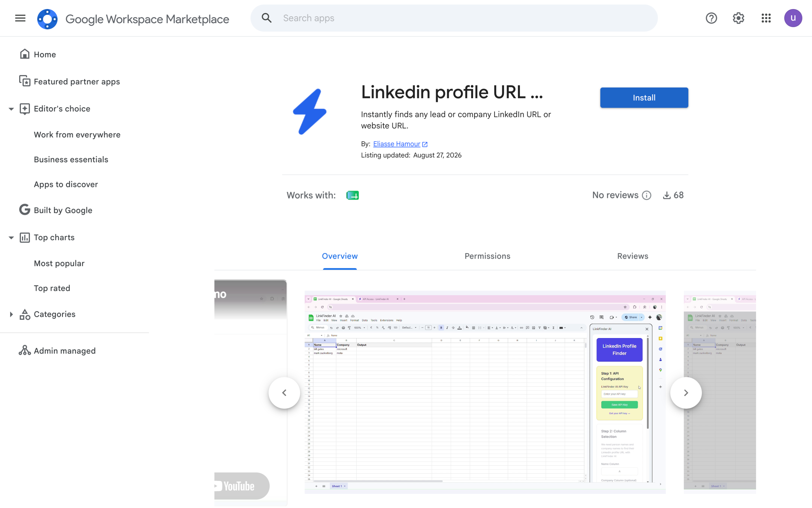Click the Listing updated date text
Viewport: 812px width, 508px height.
click(x=437, y=155)
